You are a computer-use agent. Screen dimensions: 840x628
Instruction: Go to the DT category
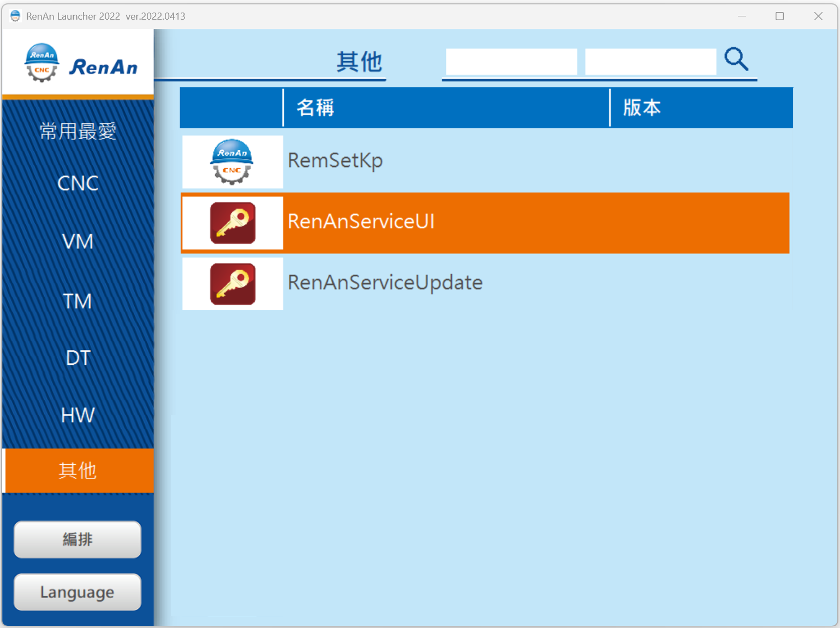(78, 358)
